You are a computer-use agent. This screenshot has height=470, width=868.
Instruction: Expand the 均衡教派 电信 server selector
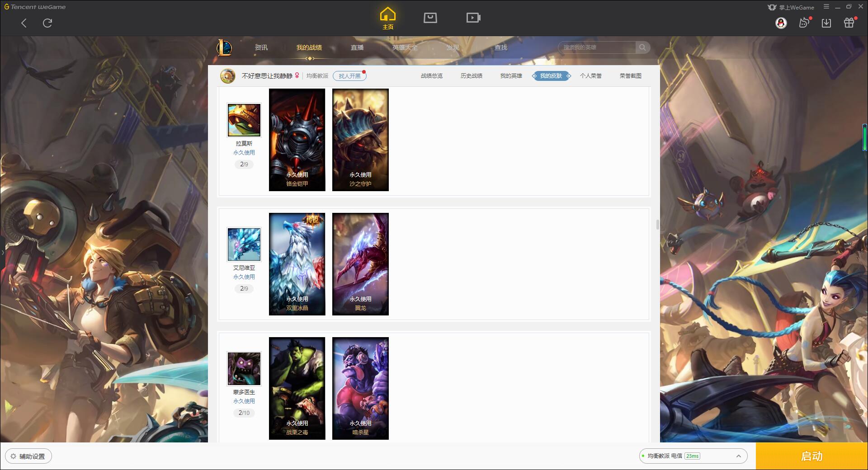pyautogui.click(x=693, y=456)
